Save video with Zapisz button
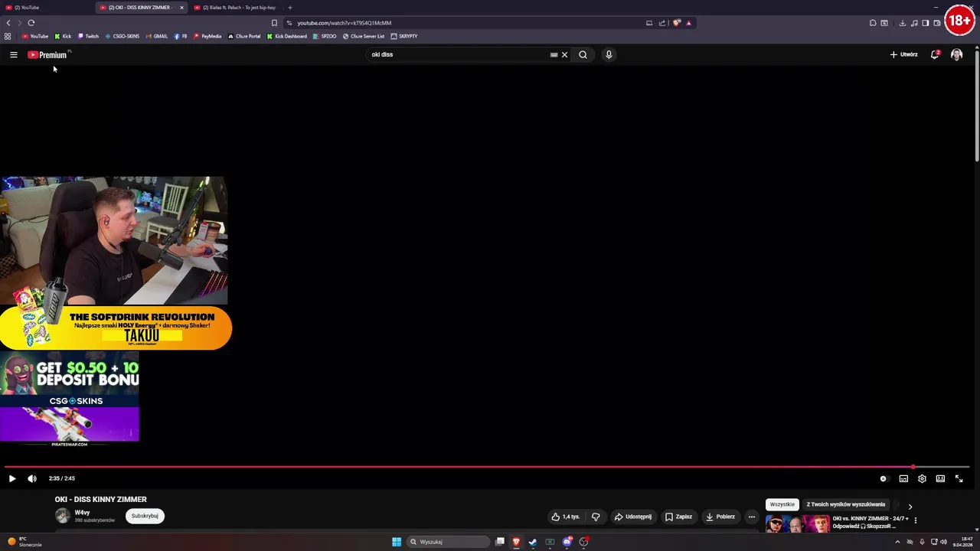Image resolution: width=980 pixels, height=551 pixels. point(678,517)
